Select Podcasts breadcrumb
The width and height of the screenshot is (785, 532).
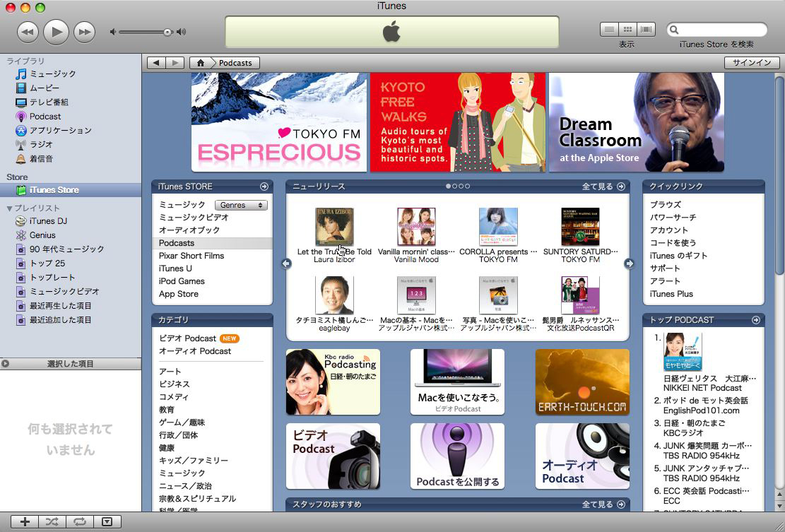(235, 63)
